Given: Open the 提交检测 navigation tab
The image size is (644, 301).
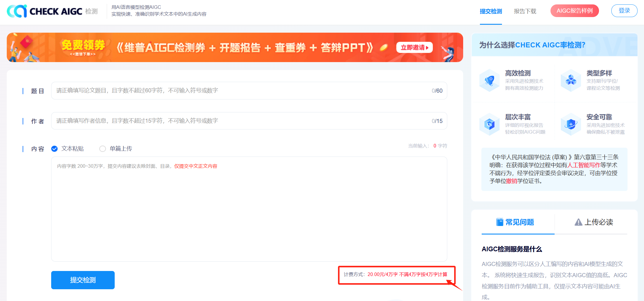Looking at the screenshot, I should (491, 11).
